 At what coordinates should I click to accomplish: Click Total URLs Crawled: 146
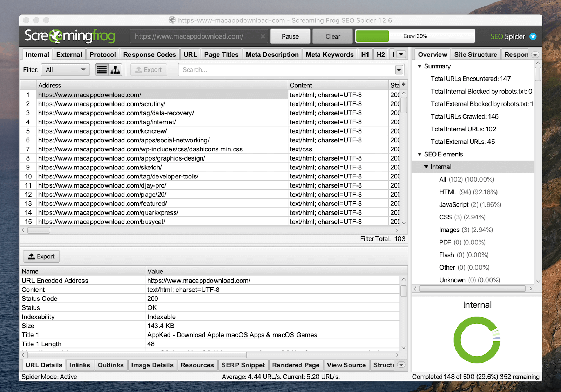[x=464, y=116]
